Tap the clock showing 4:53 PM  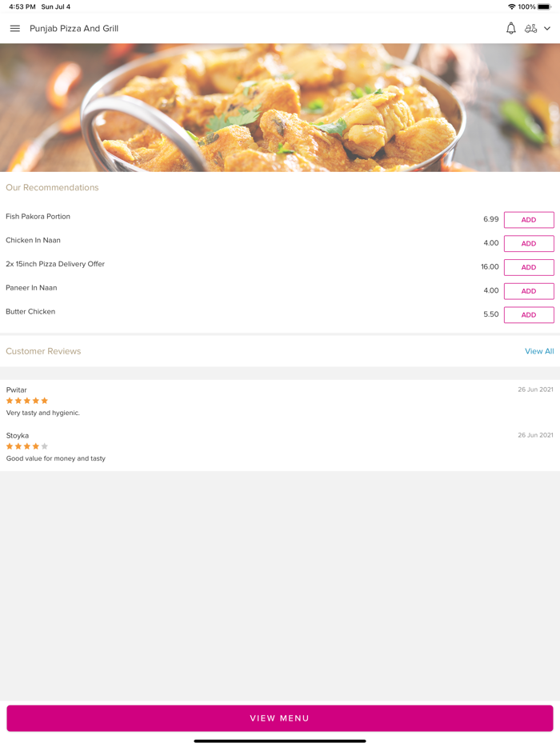[x=14, y=6]
